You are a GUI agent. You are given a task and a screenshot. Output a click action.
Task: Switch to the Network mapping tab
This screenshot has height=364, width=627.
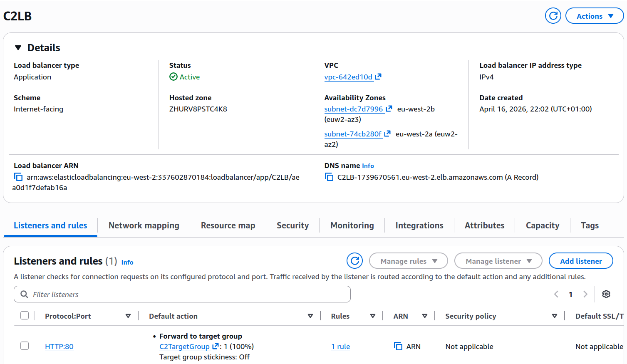pos(144,225)
